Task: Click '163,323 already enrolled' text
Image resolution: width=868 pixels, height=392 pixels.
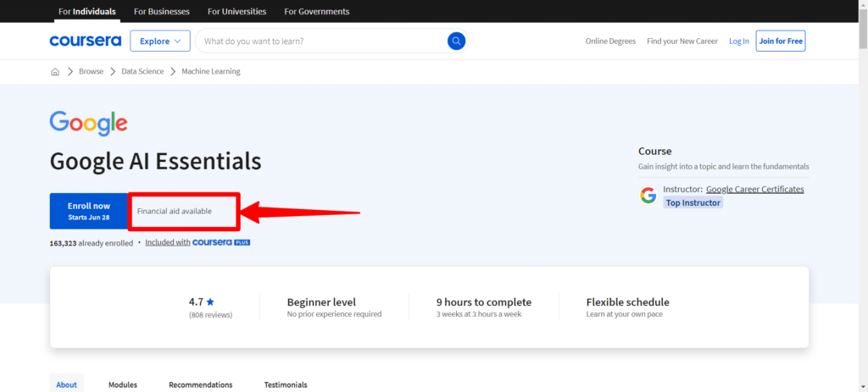Action: tap(92, 243)
